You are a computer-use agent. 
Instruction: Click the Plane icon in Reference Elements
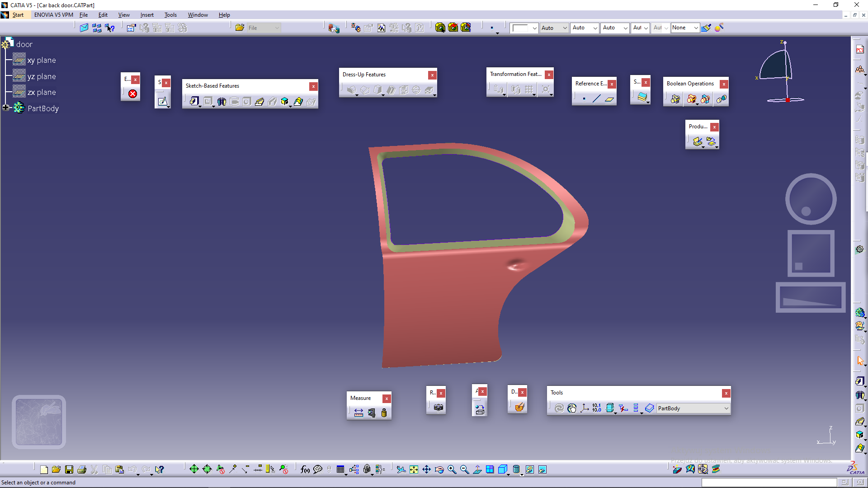[609, 99]
